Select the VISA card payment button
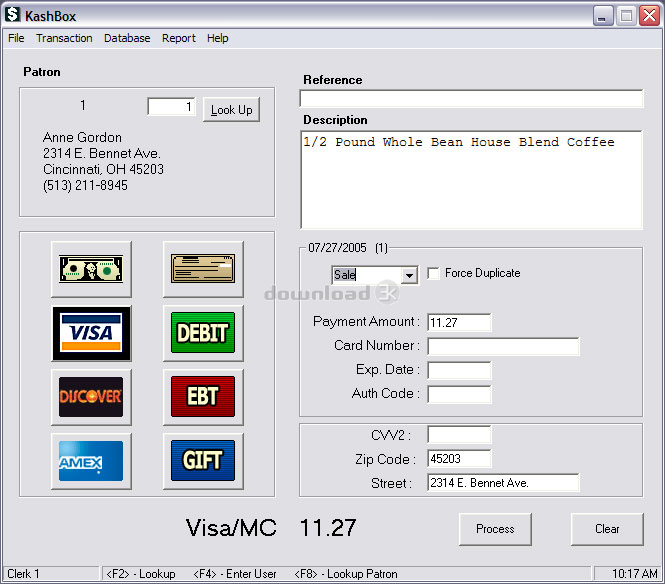Screen dimensions: 665x584 click(x=91, y=333)
